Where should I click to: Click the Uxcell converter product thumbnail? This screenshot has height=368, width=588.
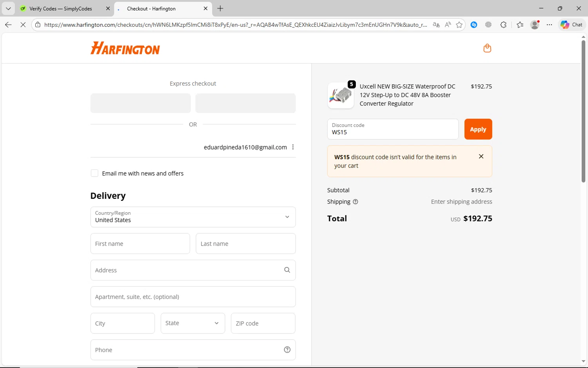[341, 95]
